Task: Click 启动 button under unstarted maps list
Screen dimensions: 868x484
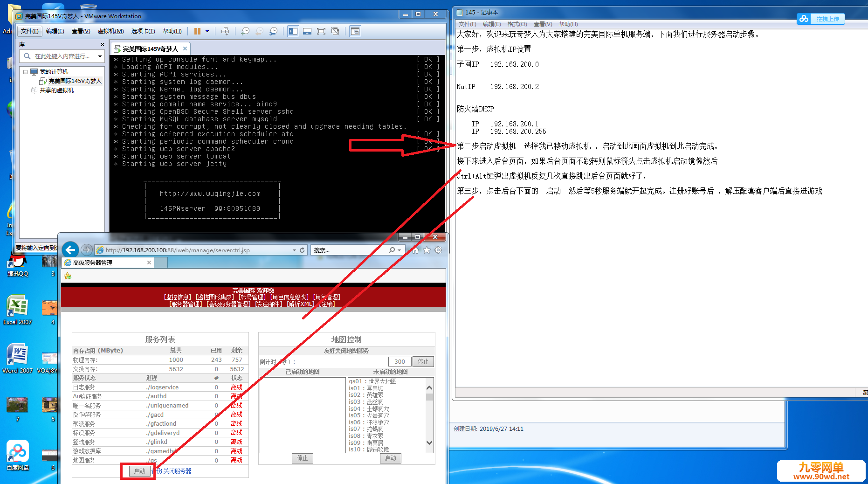Action: 391,458
